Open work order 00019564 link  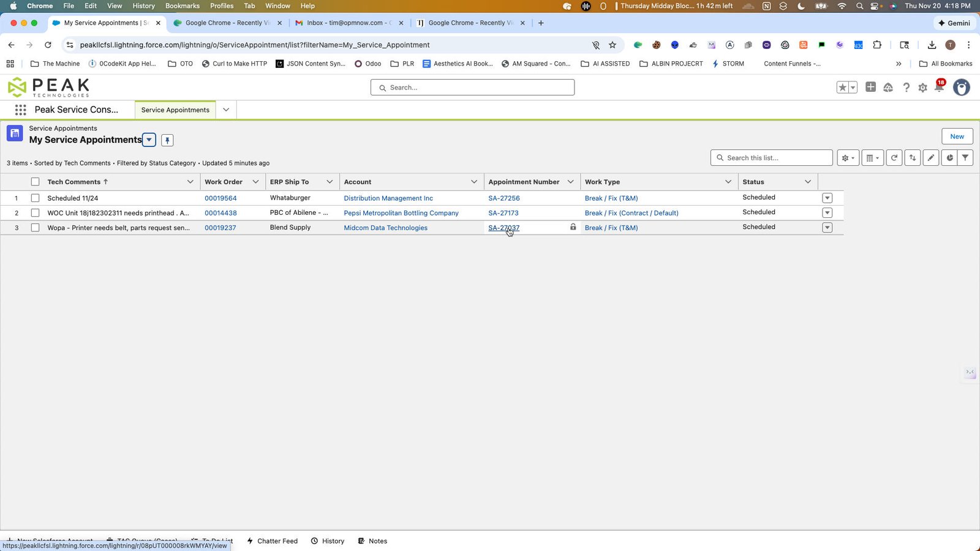click(221, 198)
